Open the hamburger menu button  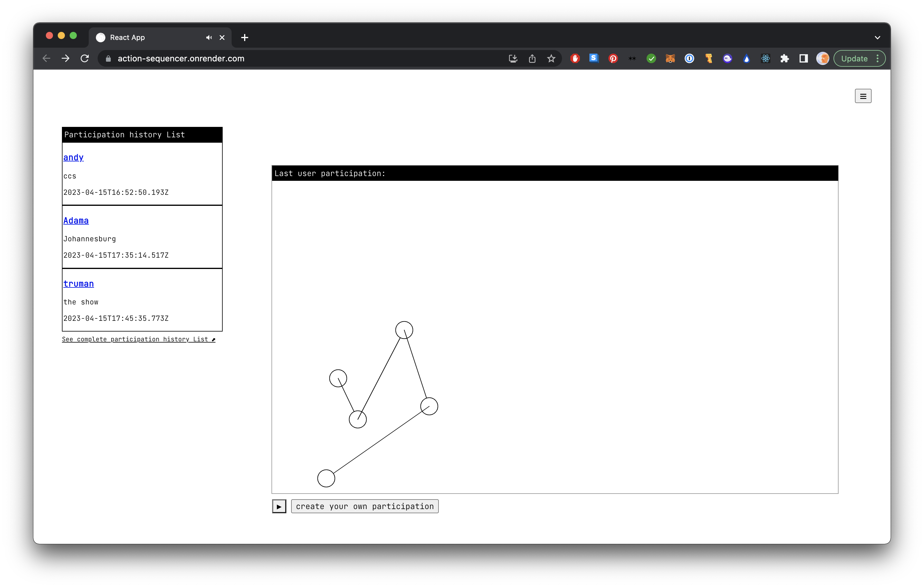pyautogui.click(x=863, y=96)
